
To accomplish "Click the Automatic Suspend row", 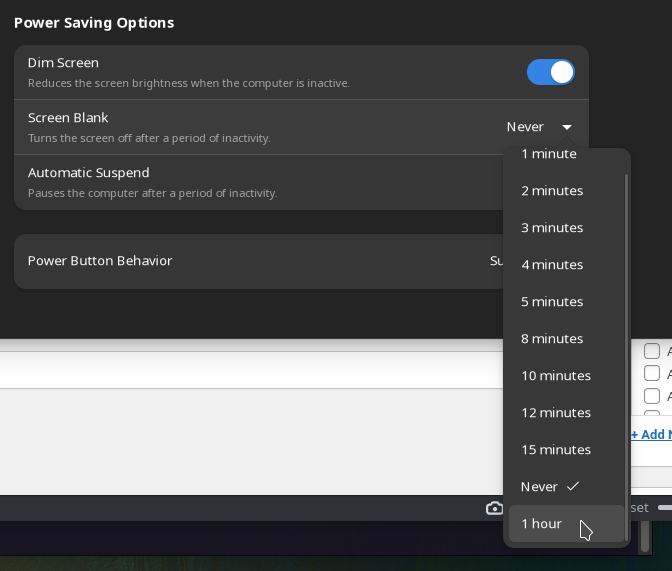I will point(258,182).
